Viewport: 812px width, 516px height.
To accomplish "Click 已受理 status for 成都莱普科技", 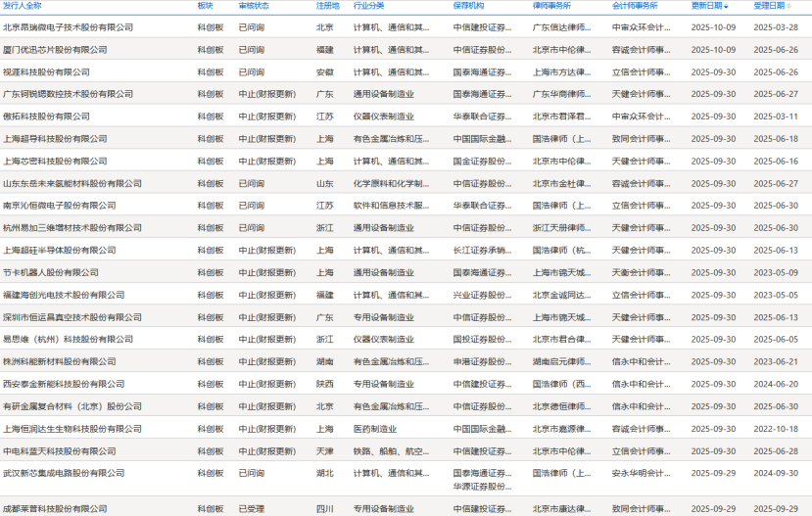I will click(x=251, y=508).
